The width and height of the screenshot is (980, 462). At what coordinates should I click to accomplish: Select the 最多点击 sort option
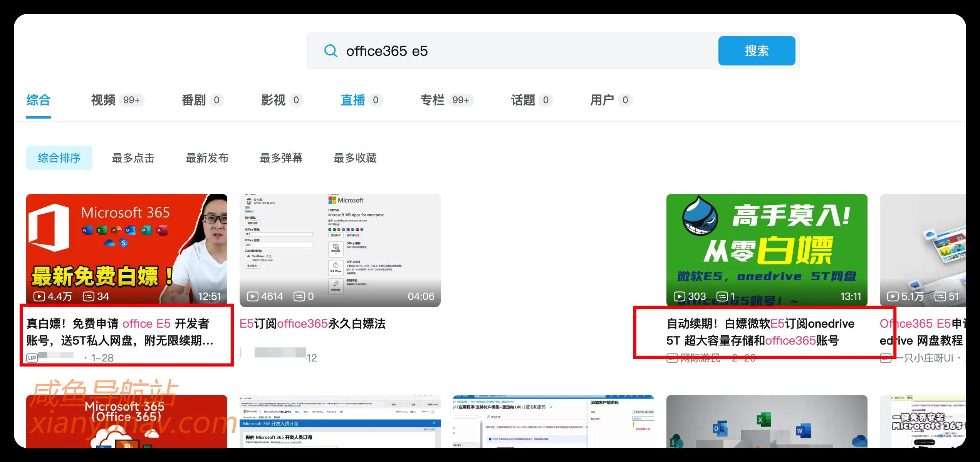[133, 158]
